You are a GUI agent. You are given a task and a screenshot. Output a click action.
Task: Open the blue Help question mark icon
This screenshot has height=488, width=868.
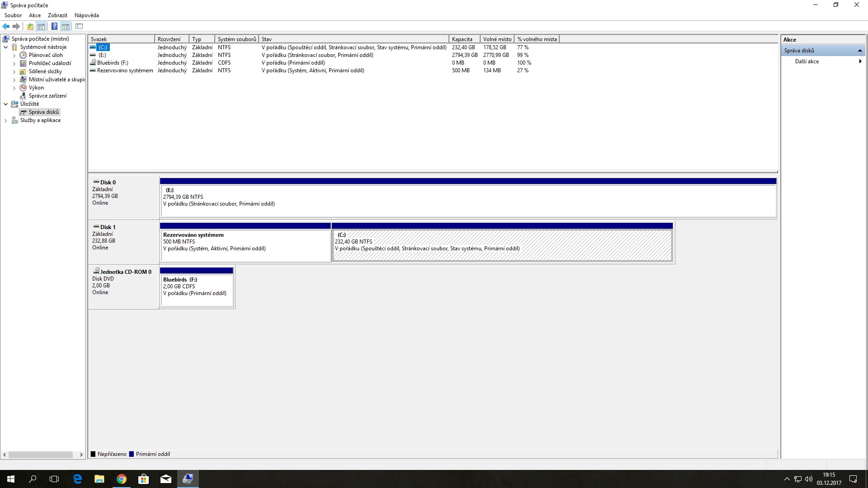(54, 27)
